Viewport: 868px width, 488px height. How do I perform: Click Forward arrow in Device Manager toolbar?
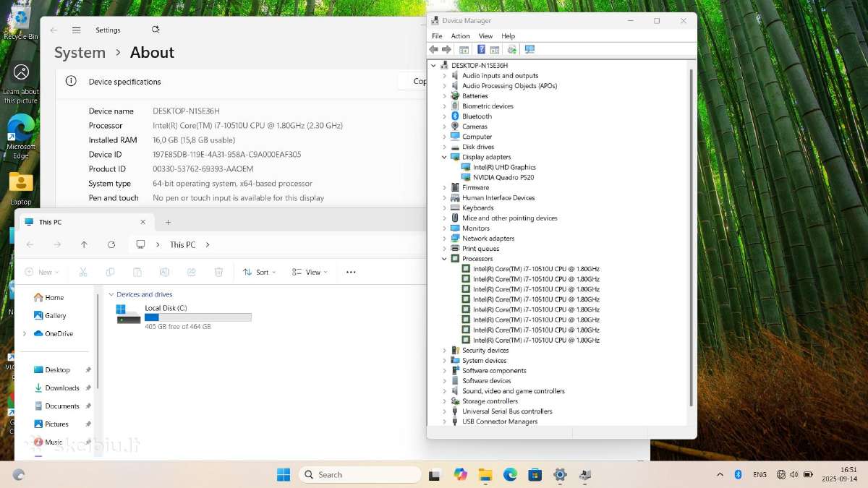(x=447, y=50)
